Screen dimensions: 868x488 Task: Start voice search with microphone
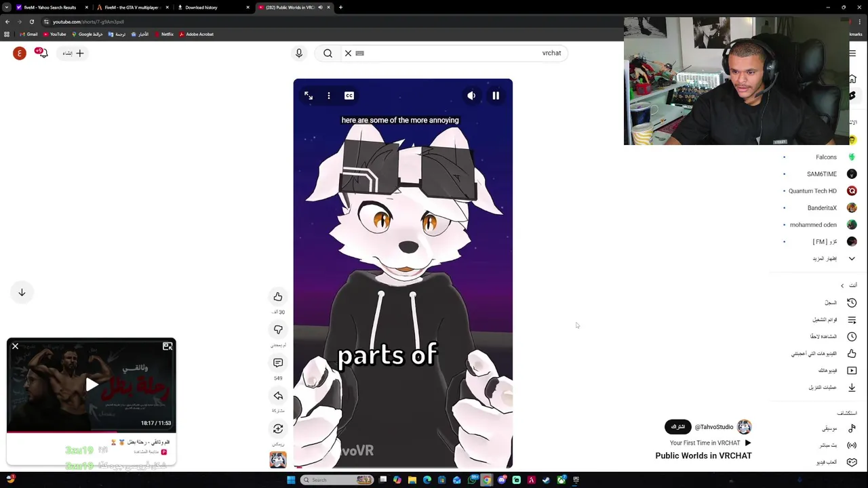[299, 53]
